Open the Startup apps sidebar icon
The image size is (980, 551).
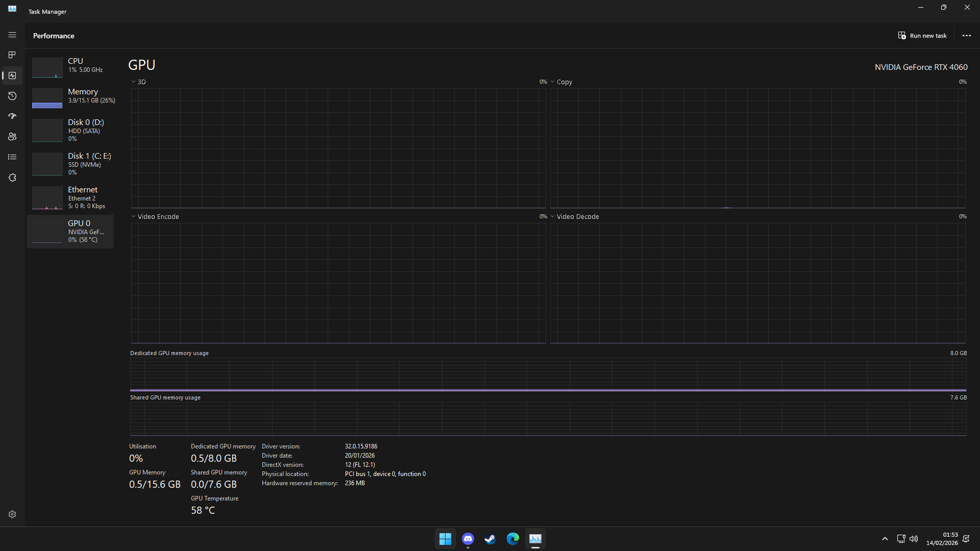coord(12,116)
